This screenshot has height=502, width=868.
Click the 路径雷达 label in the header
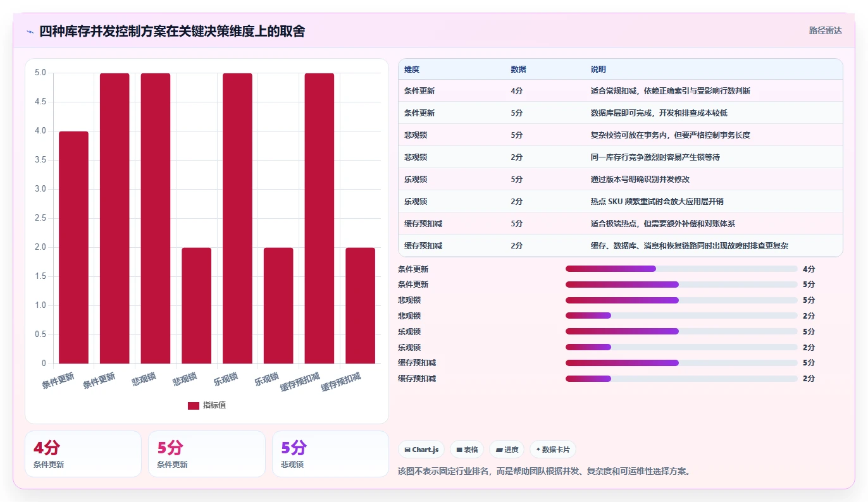825,30
